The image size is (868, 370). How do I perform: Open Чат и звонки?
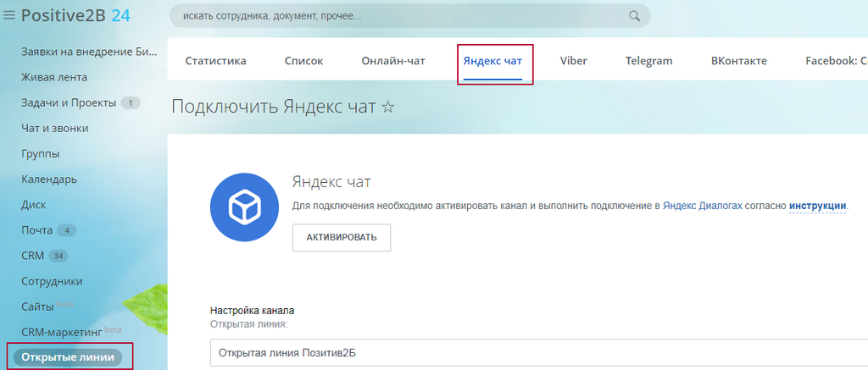55,128
